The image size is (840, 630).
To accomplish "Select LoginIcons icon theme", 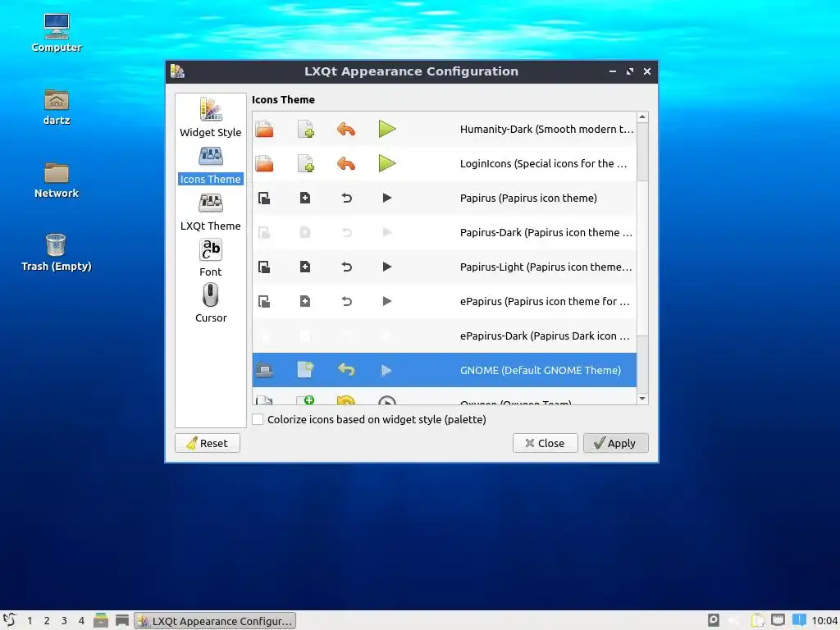I will coord(444,163).
